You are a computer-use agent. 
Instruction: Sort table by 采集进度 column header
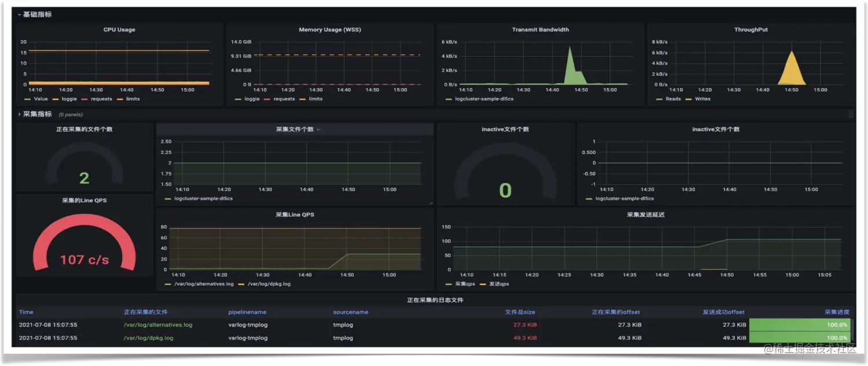point(837,312)
